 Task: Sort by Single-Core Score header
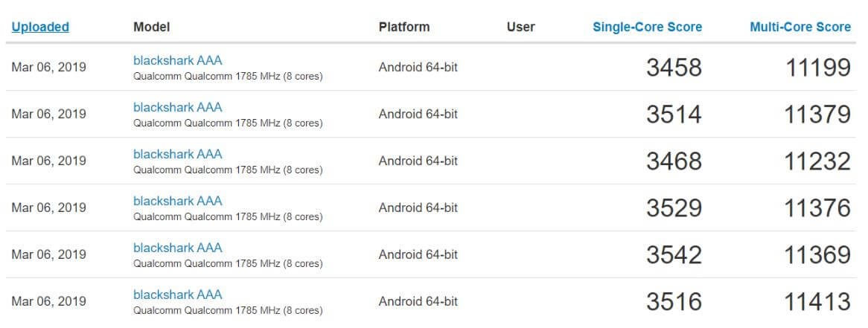647,27
